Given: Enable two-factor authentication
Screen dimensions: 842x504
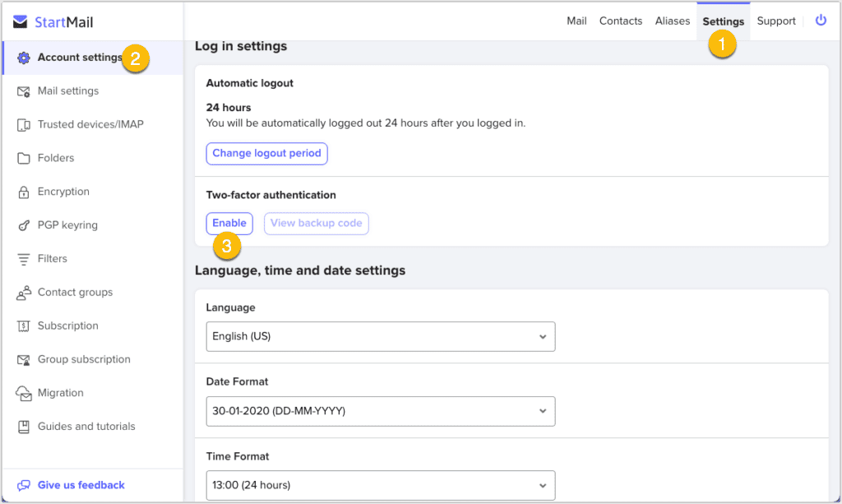Looking at the screenshot, I should (x=229, y=224).
